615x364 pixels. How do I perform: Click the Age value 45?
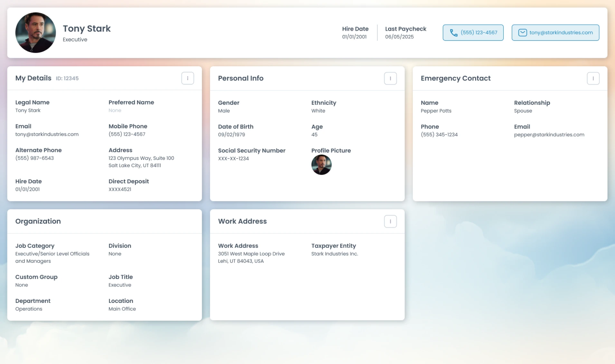coord(314,134)
